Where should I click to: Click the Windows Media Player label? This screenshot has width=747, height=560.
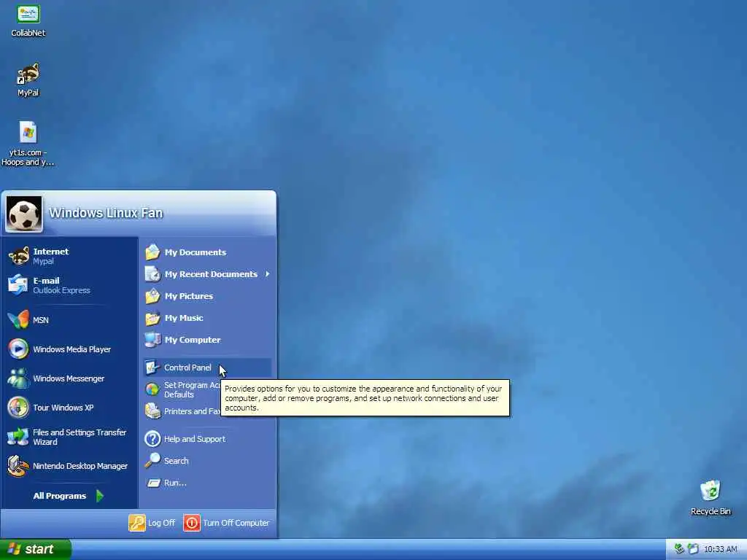(72, 349)
